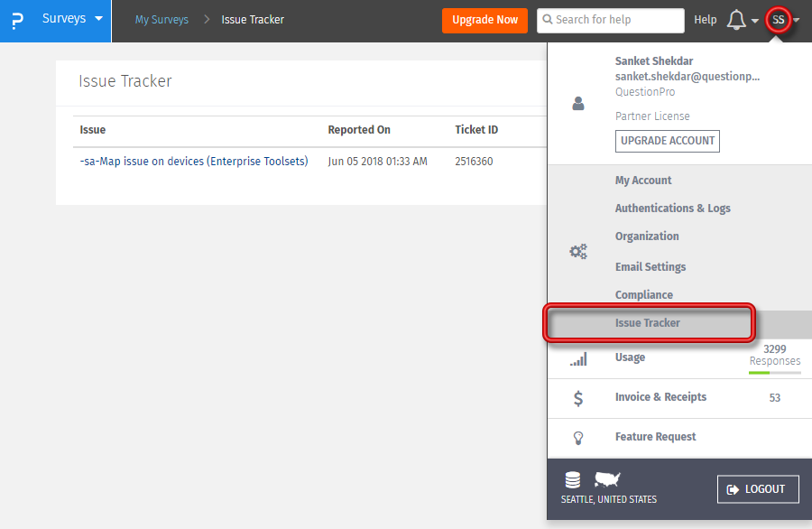Open the Help link in header

click(x=705, y=20)
